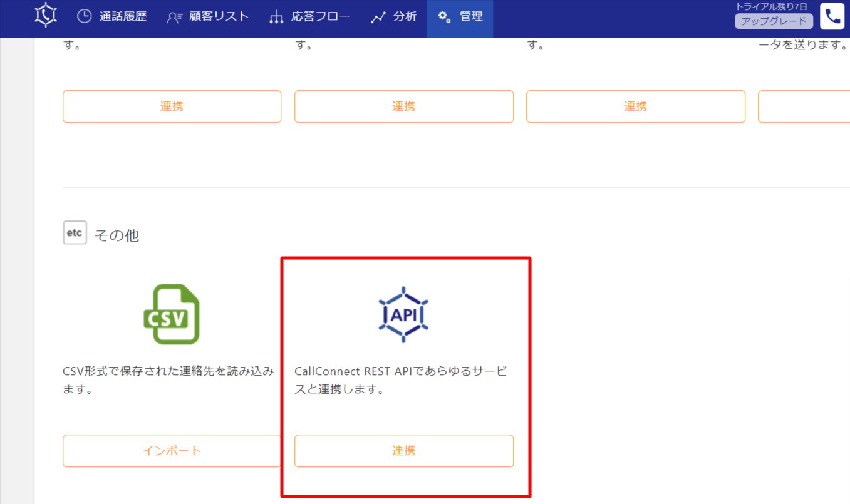Screen dimensions: 850x504
Task: Click the green CSV file icon
Action: point(171,314)
